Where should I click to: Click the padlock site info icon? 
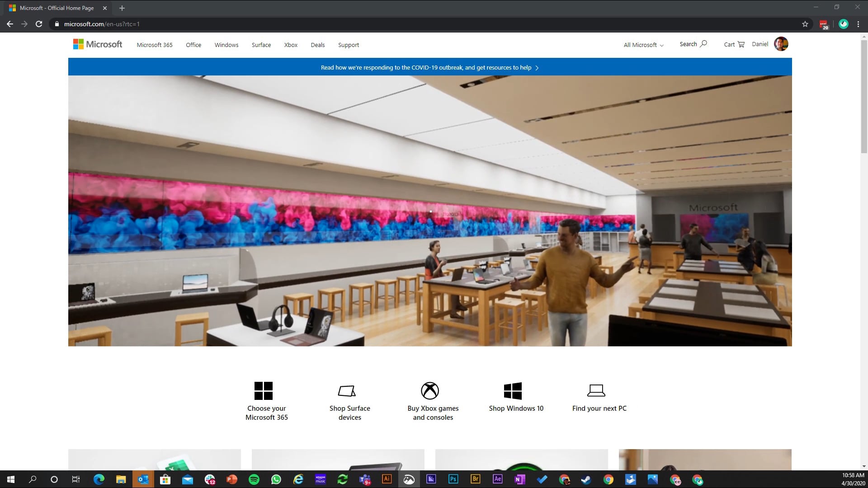pyautogui.click(x=57, y=24)
